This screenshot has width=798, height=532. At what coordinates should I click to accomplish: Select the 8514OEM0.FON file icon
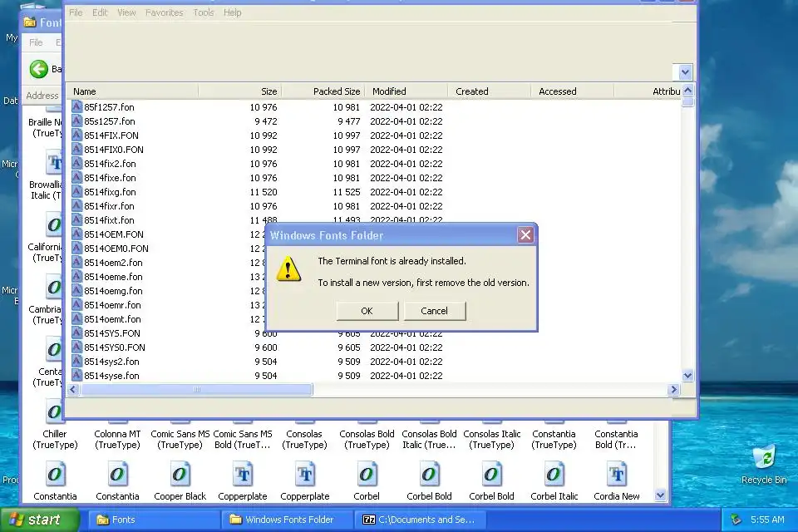(x=76, y=249)
